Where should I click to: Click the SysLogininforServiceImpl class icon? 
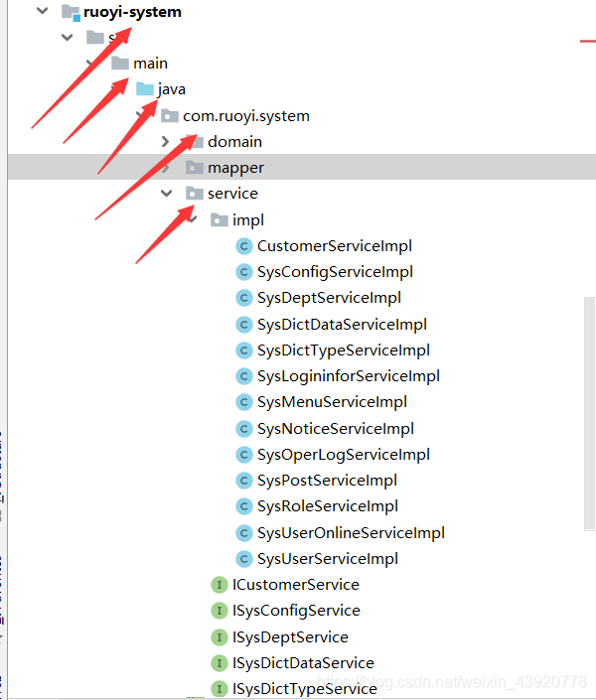pos(244,376)
